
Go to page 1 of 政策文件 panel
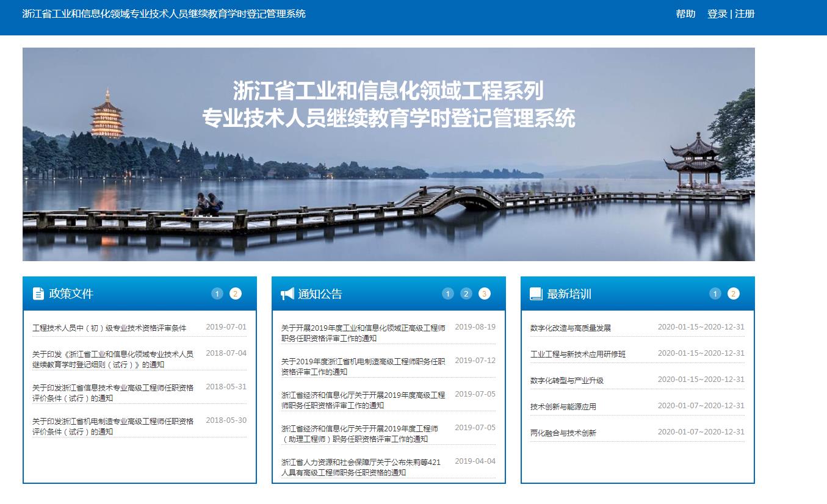[x=217, y=293]
